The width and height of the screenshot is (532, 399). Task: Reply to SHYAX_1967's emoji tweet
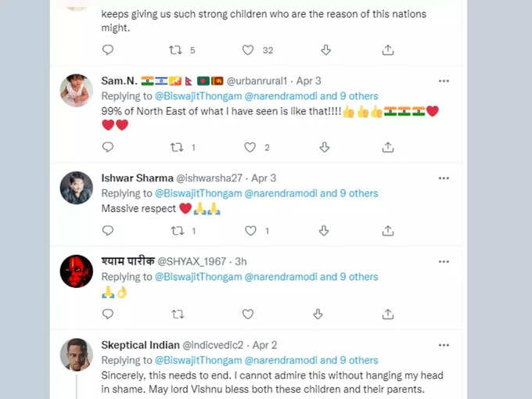tap(107, 315)
